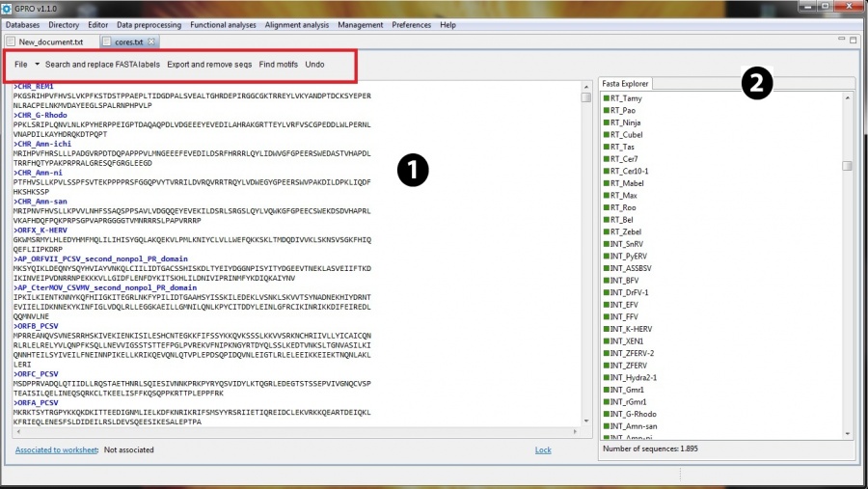This screenshot has height=489, width=868.
Task: Click the Find motifs button
Action: coord(278,65)
